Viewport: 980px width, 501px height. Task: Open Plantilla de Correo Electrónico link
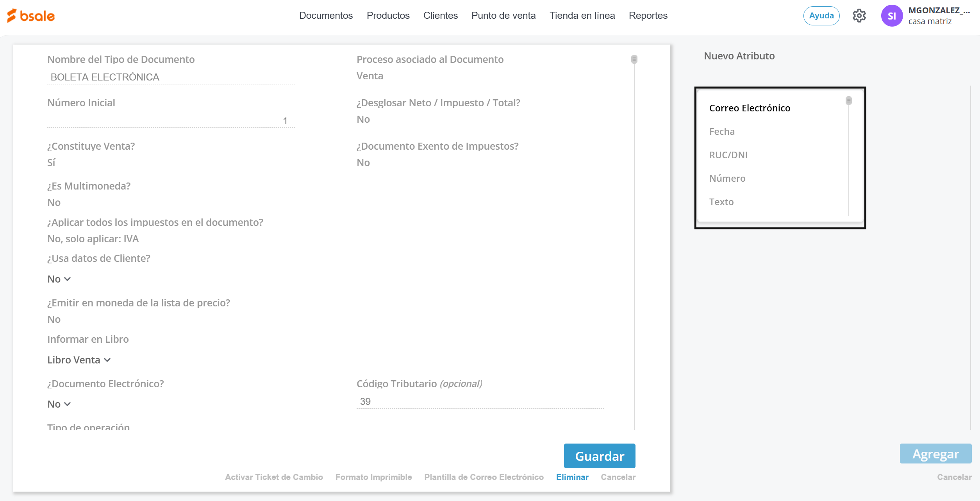click(x=484, y=477)
